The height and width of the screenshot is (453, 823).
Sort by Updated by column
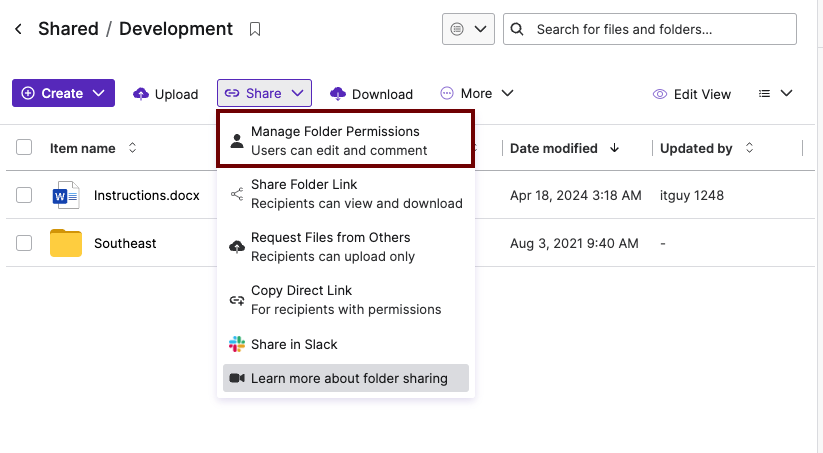point(750,148)
